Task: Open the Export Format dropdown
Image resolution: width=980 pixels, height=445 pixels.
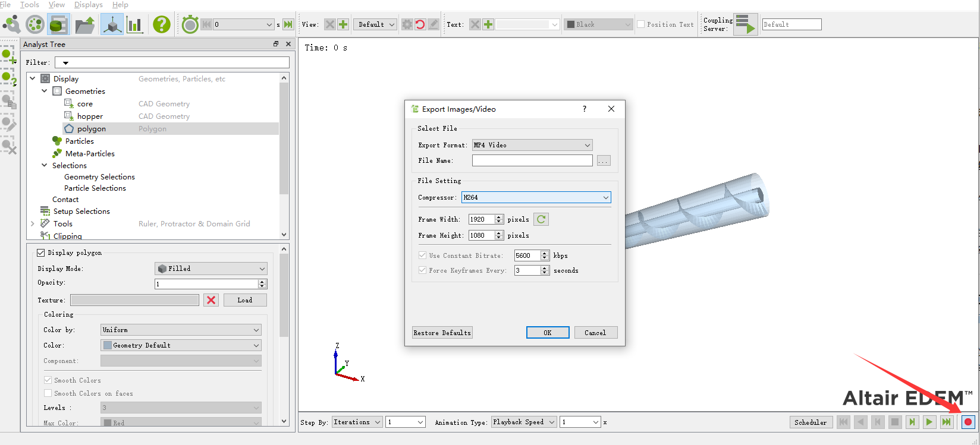Action: 532,145
